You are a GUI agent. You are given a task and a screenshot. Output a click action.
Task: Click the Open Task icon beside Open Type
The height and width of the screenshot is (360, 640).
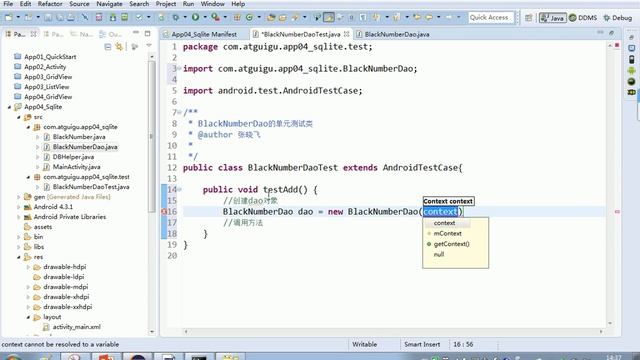coord(282,18)
